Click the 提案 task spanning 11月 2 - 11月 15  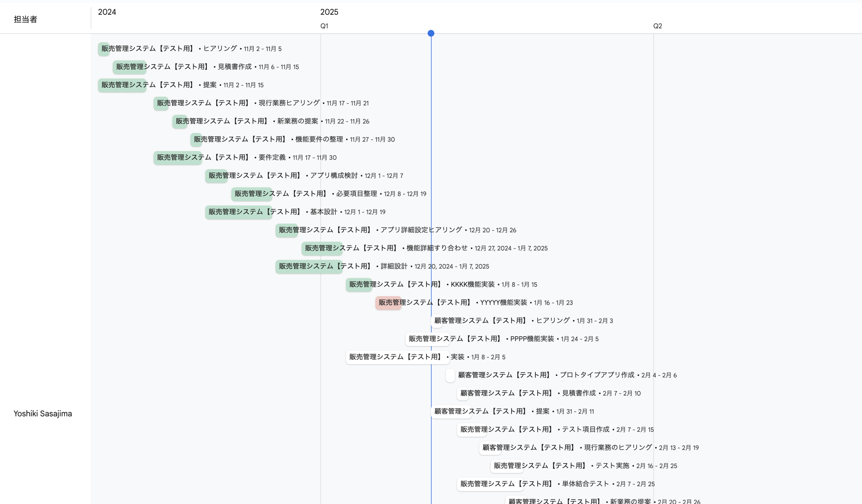[x=122, y=85]
